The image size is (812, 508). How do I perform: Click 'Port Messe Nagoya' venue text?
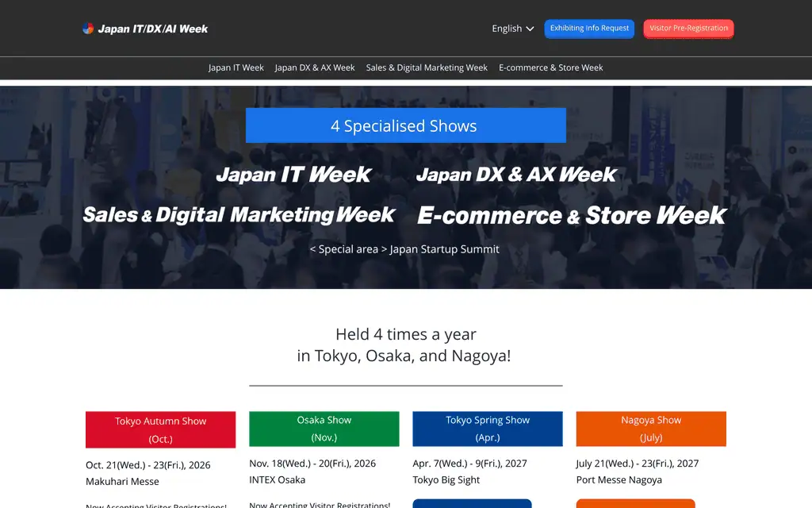[619, 480]
